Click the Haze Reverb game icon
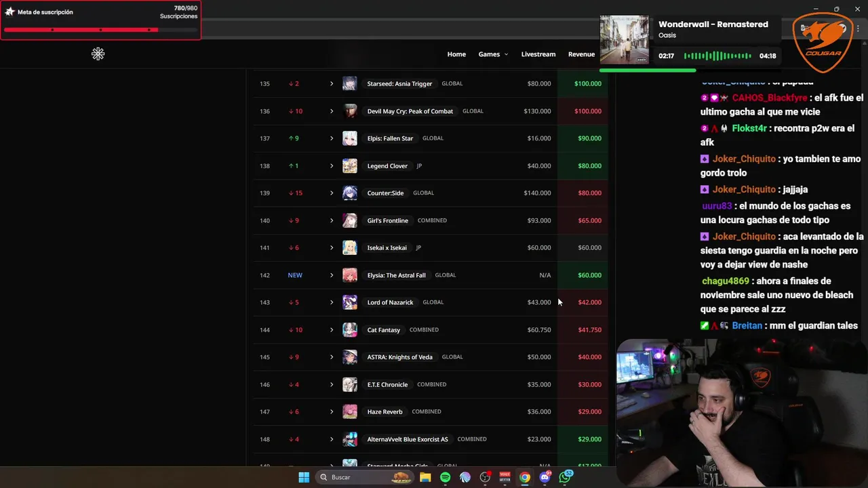This screenshot has height=488, width=868. (350, 411)
